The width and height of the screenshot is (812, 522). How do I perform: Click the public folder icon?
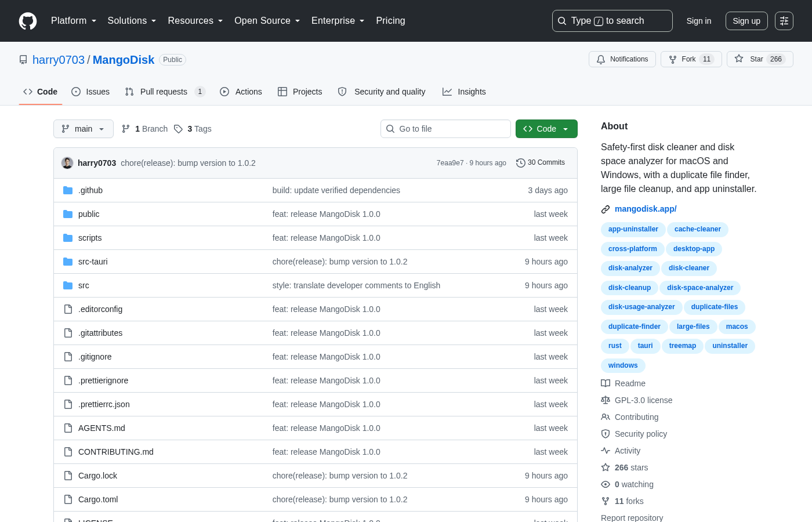tap(68, 214)
